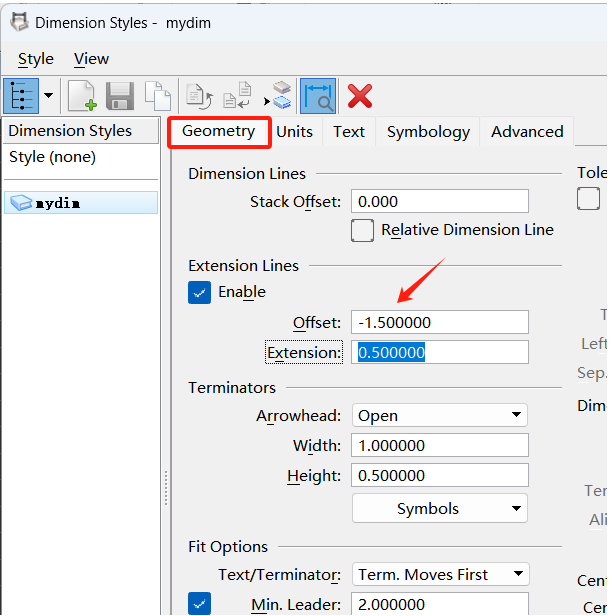Toggle the Min. Leader checkbox
Viewport: 612px width, 616px height.
199,603
